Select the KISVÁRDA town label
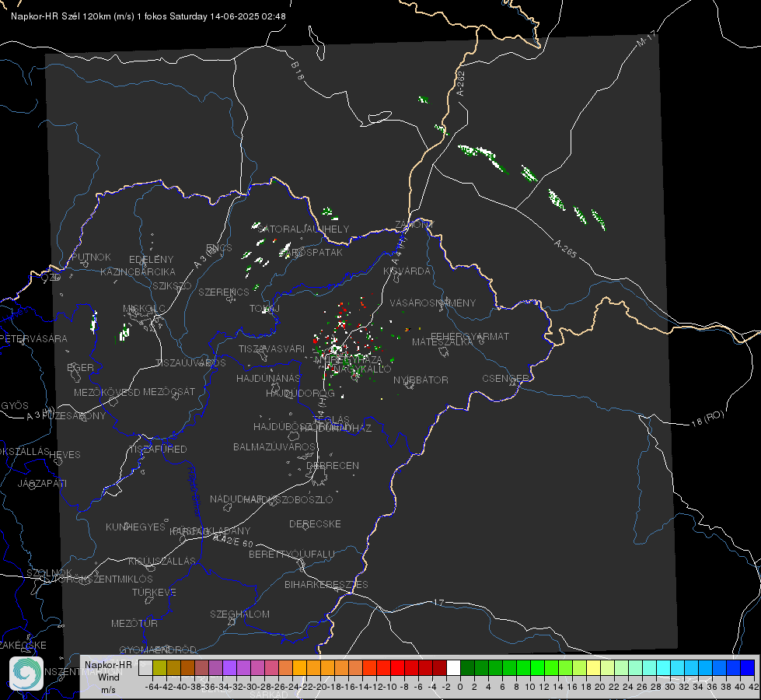The height and width of the screenshot is (700, 761). (407, 271)
